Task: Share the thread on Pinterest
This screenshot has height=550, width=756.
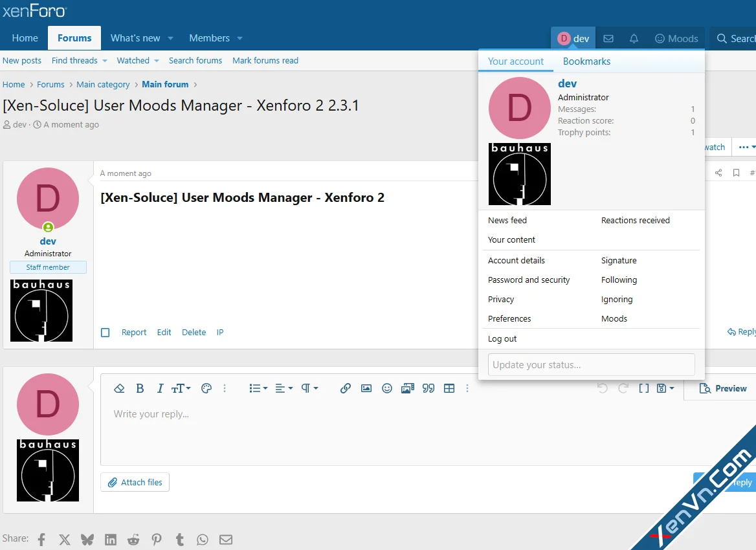Action: pyautogui.click(x=157, y=540)
